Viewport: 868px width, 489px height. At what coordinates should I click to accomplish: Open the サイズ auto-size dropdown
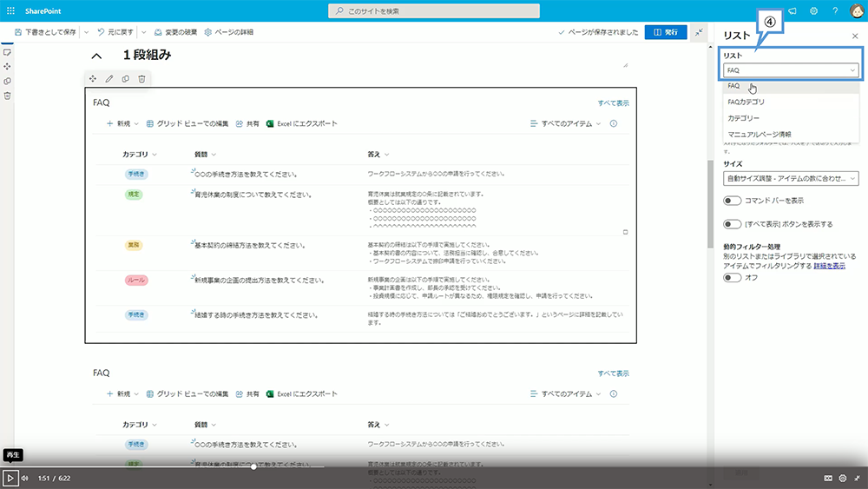click(791, 178)
